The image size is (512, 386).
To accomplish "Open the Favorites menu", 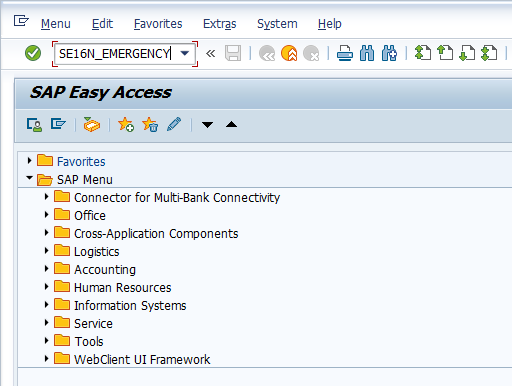I will point(158,24).
